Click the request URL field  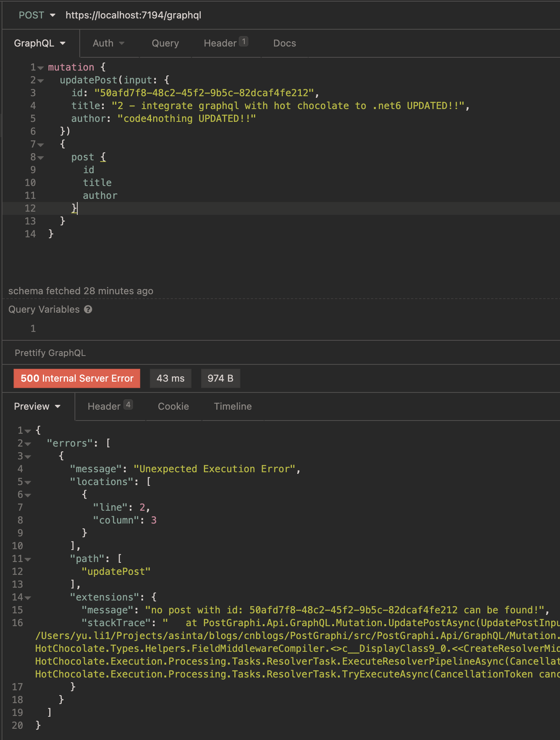pyautogui.click(x=133, y=15)
